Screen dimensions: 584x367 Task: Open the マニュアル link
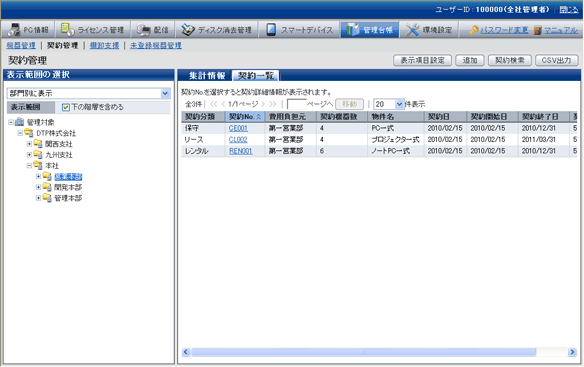(x=561, y=30)
